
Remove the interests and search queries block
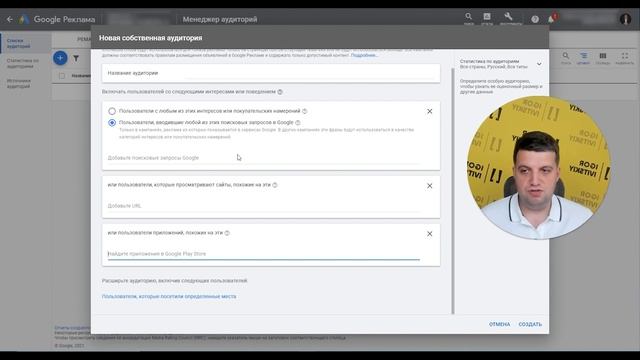[x=429, y=111]
